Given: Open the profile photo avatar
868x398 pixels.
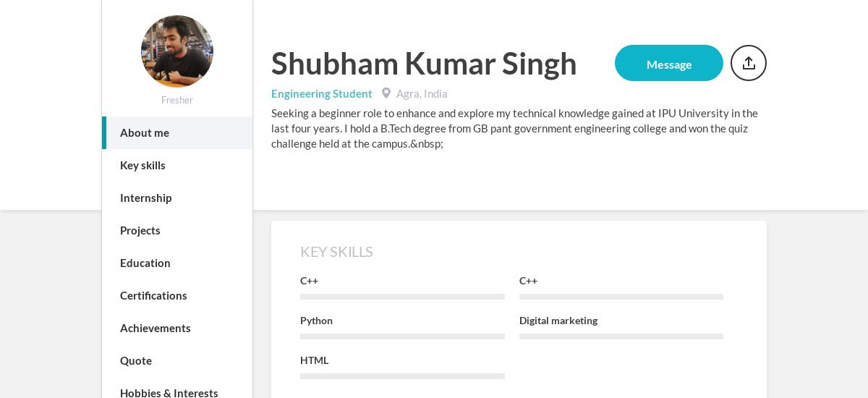Looking at the screenshot, I should tap(177, 51).
